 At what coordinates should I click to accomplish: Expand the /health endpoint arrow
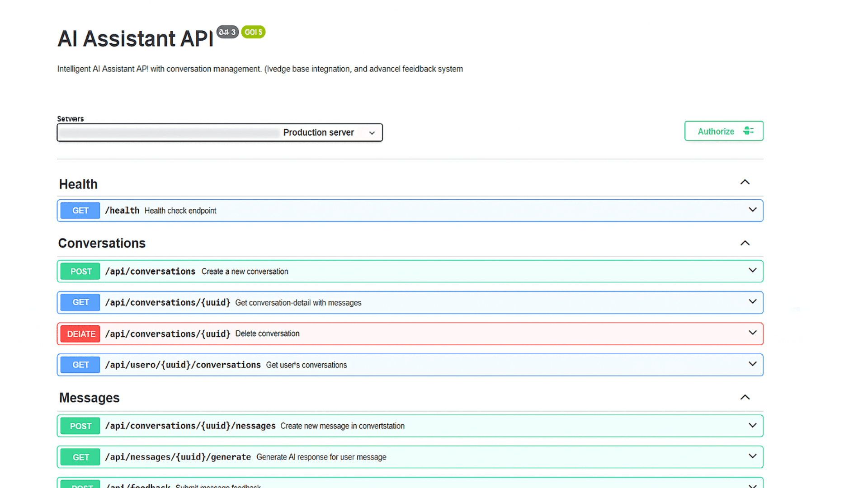752,210
